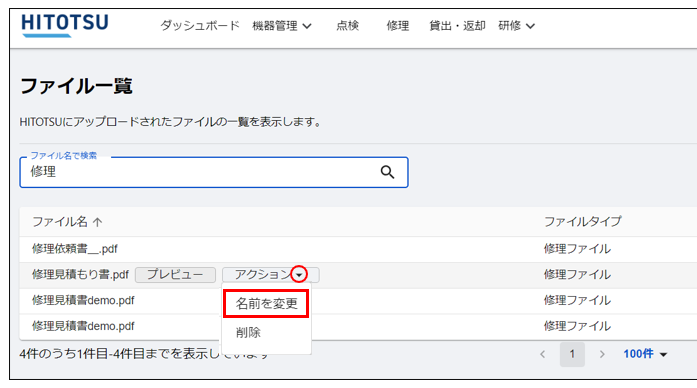This screenshot has height=388, width=697.
Task: Click the magnifier search icon
Action: tap(387, 172)
